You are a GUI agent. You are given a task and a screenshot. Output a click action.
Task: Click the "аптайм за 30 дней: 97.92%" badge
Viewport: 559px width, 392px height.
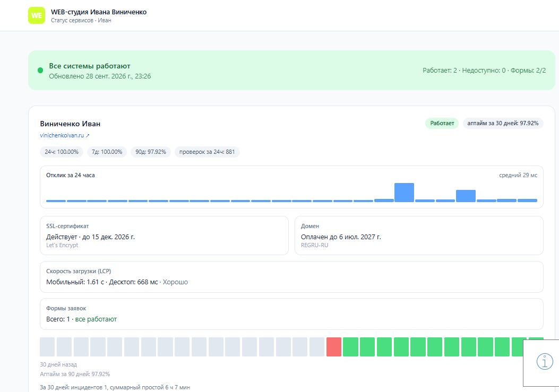(503, 123)
